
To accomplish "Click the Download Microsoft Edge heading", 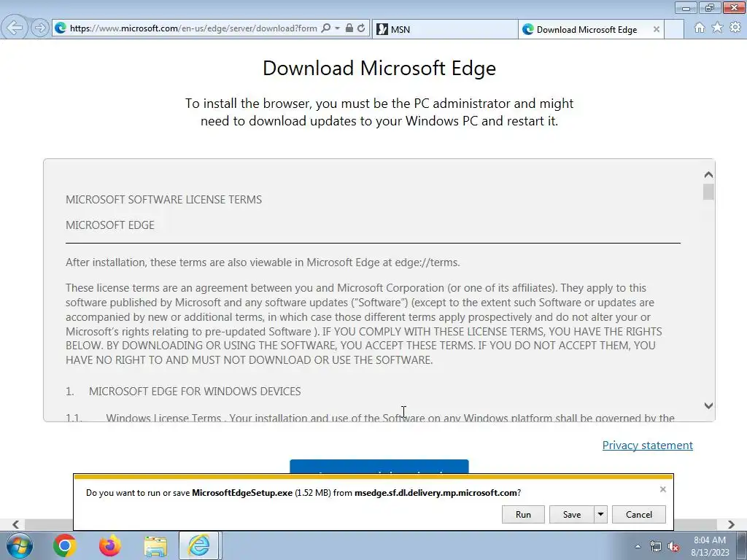I will point(379,68).
